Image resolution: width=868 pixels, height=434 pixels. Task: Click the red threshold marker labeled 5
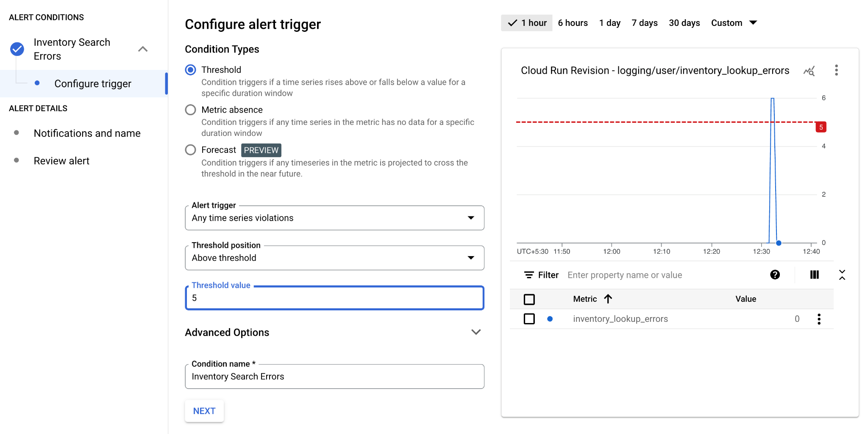point(821,127)
